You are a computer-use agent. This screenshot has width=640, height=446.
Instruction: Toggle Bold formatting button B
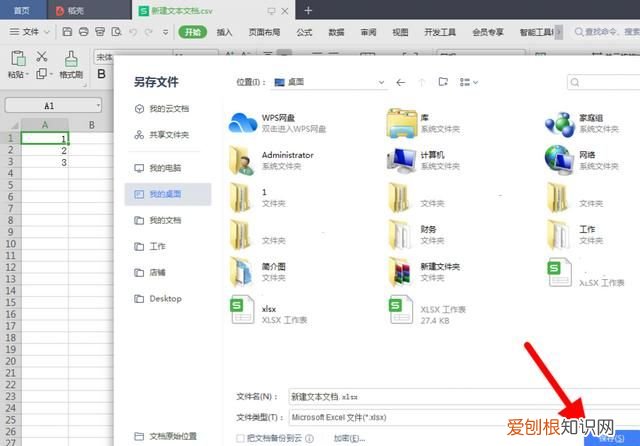[x=101, y=74]
